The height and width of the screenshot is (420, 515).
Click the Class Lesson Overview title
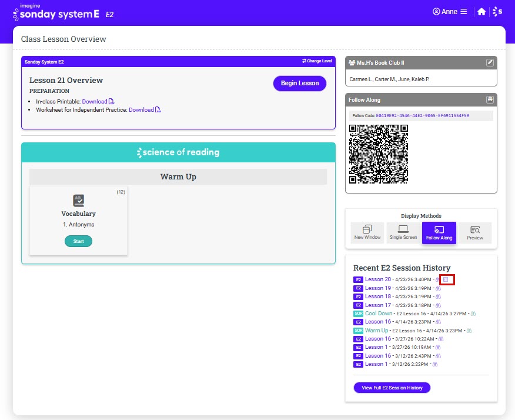[63, 39]
